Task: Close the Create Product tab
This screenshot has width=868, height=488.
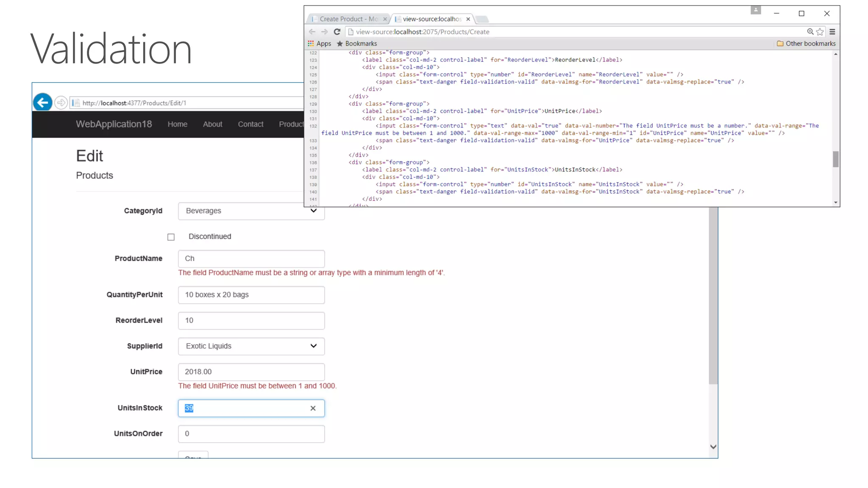Action: pos(385,19)
